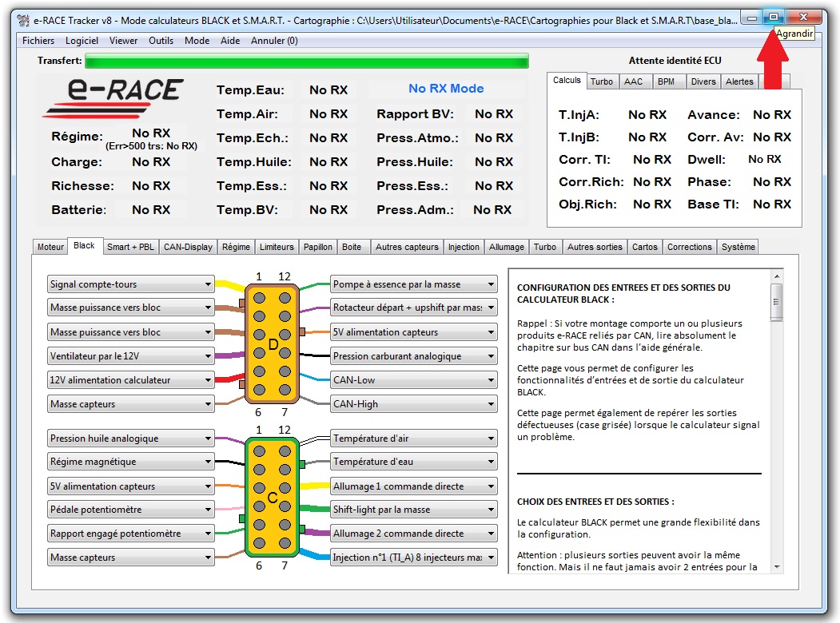
Task: Expand the CAN-High pin dropdown
Action: (490, 404)
